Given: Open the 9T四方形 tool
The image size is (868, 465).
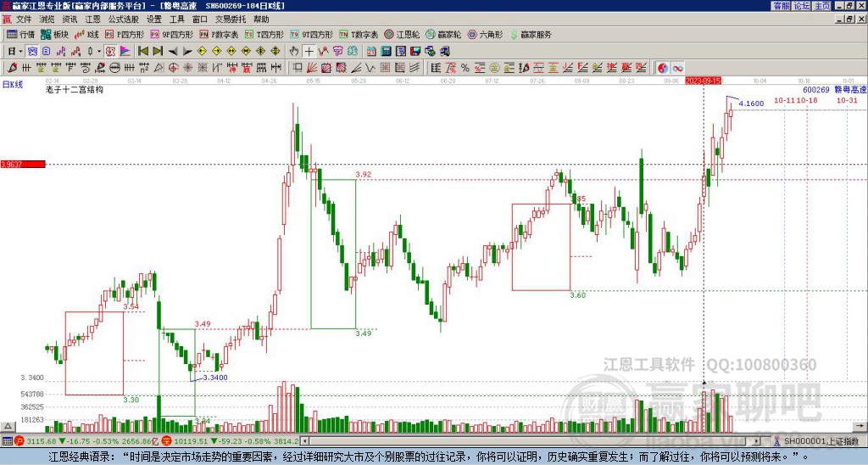Looking at the screenshot, I should 312,34.
